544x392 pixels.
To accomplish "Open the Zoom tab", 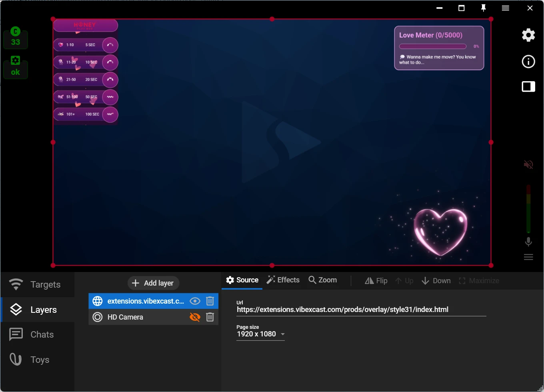I will click(x=323, y=280).
